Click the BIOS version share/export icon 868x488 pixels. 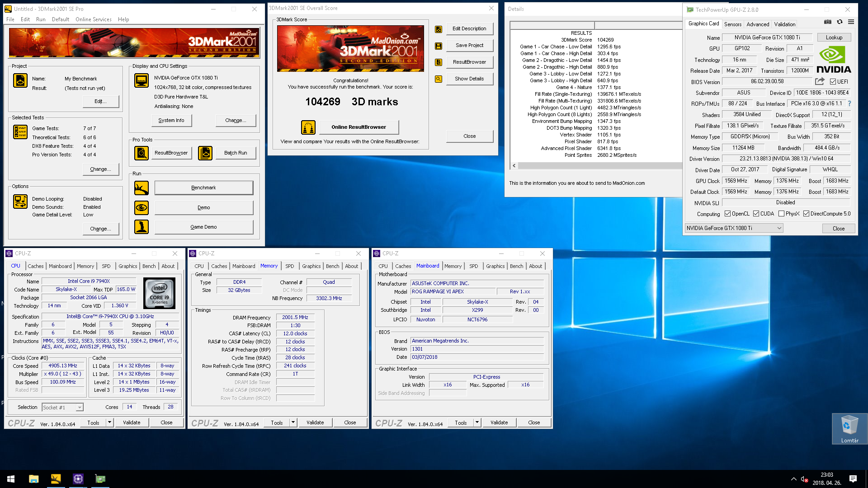820,81
